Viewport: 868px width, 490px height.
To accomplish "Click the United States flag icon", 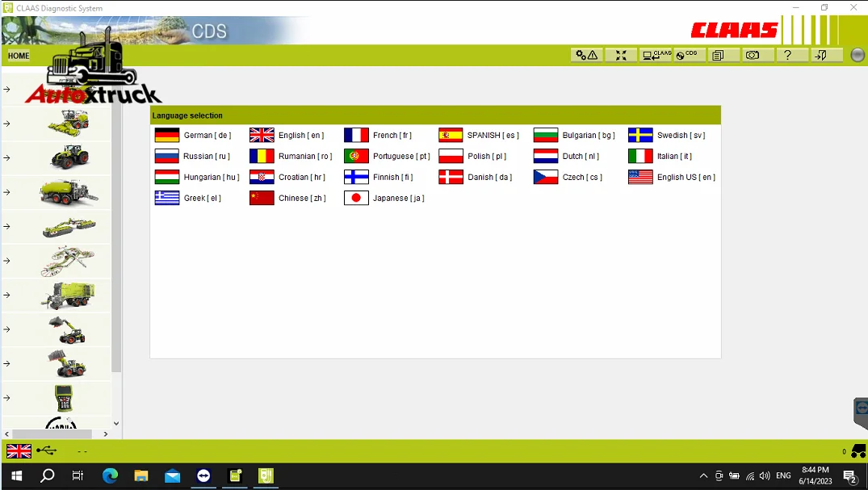I will (x=640, y=177).
